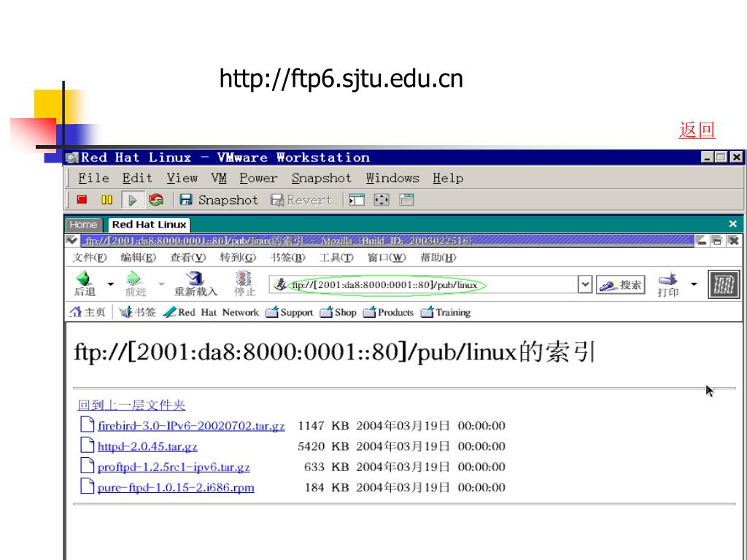Open Mozilla 书签(B) menu
Image resolution: width=747 pixels, height=560 pixels.
pos(287,257)
